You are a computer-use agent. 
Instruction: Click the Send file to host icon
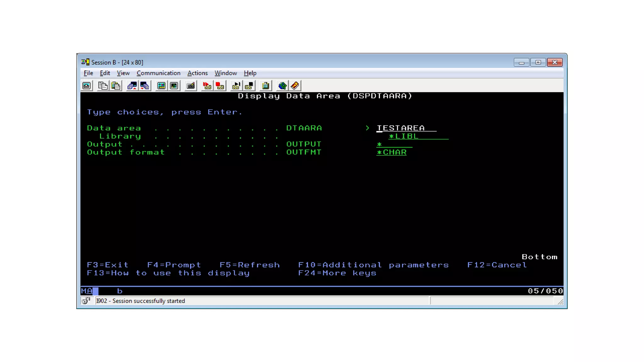132,85
